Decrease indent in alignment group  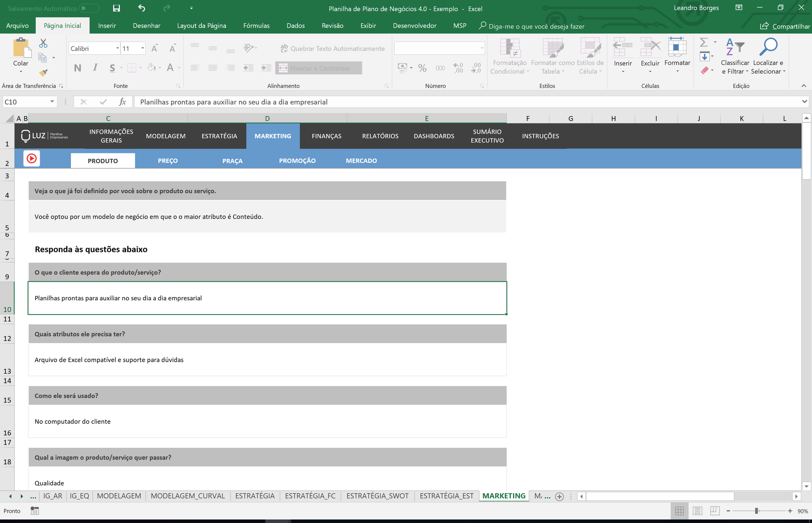[249, 68]
